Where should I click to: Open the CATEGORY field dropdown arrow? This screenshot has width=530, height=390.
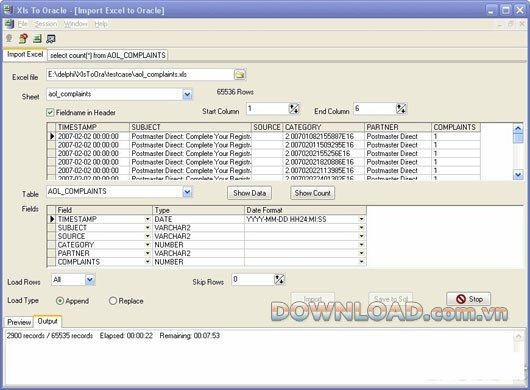point(147,245)
